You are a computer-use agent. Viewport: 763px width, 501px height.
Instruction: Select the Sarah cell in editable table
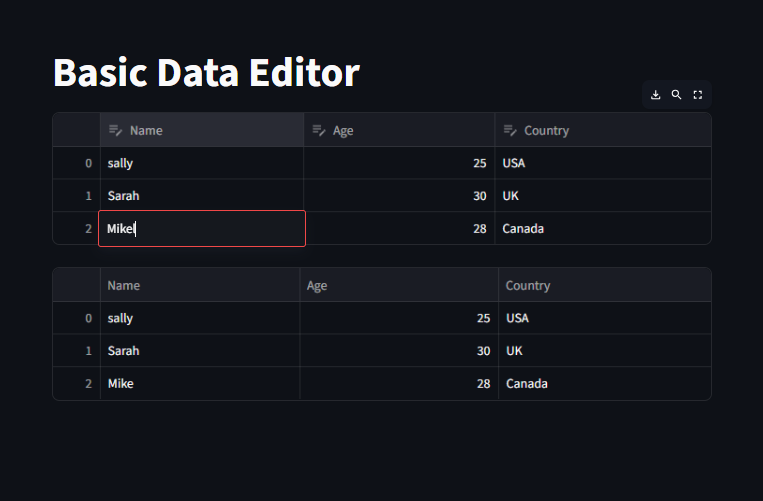pyautogui.click(x=202, y=196)
